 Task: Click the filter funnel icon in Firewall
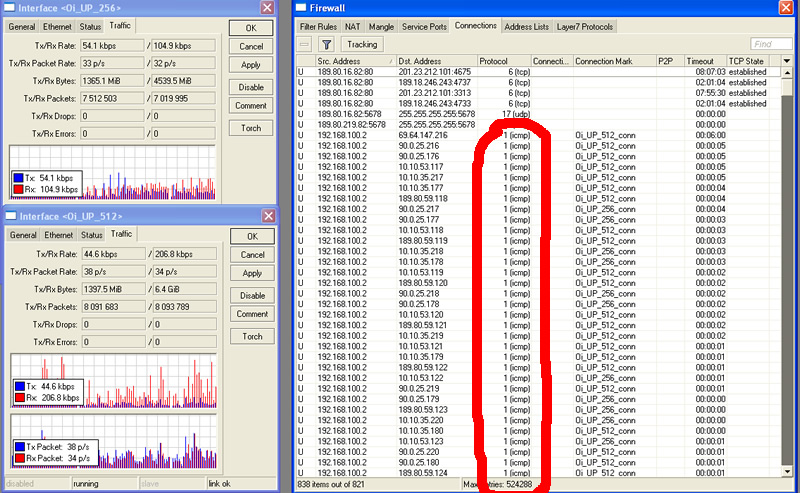[x=327, y=44]
